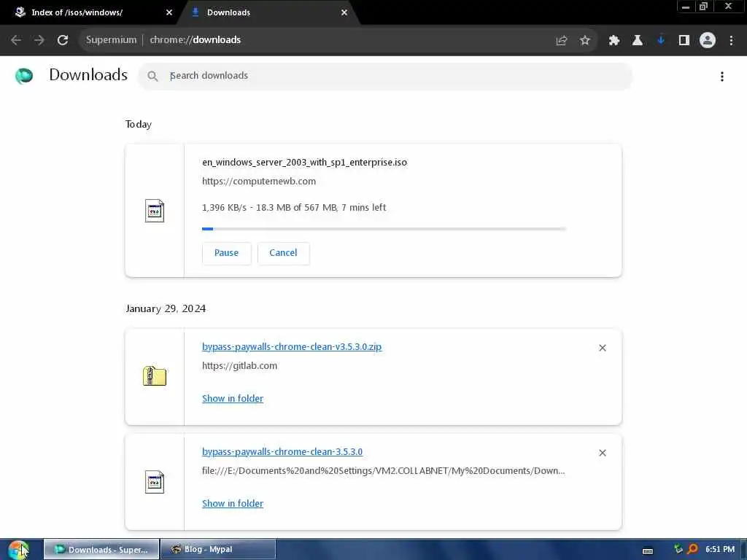Open the profile avatar menu
This screenshot has height=560, width=747.
tap(708, 41)
